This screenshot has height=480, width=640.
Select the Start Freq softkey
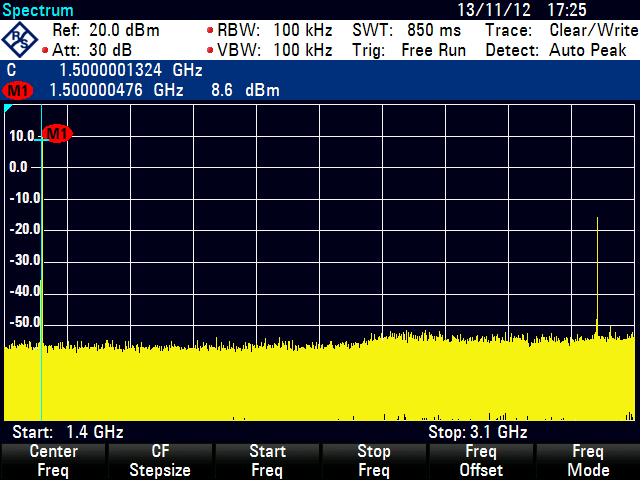[x=267, y=461]
